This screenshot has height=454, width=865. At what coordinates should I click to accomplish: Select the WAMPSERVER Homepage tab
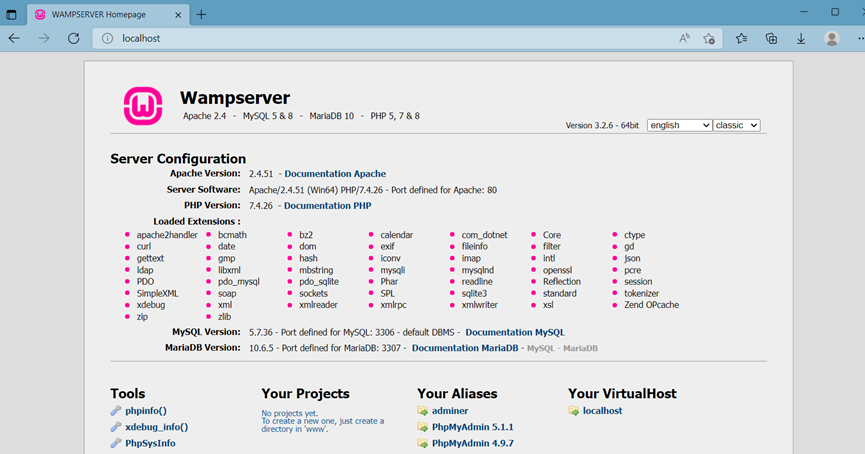(108, 14)
